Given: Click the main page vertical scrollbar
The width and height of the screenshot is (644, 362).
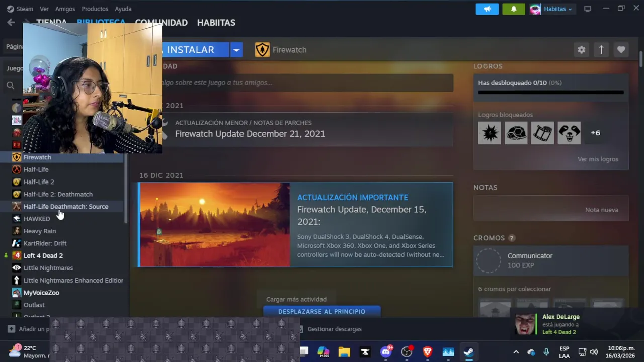Looking at the screenshot, I should pos(640,59).
